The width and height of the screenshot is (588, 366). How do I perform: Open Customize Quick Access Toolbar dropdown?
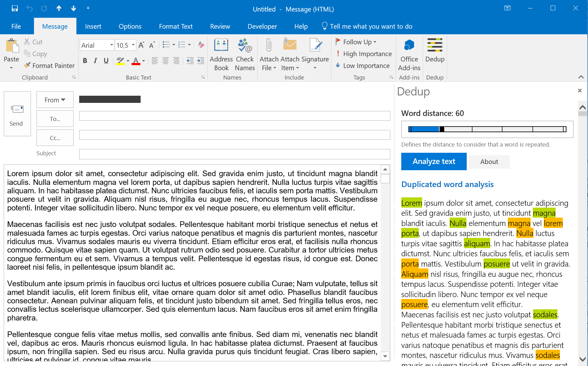(x=88, y=8)
